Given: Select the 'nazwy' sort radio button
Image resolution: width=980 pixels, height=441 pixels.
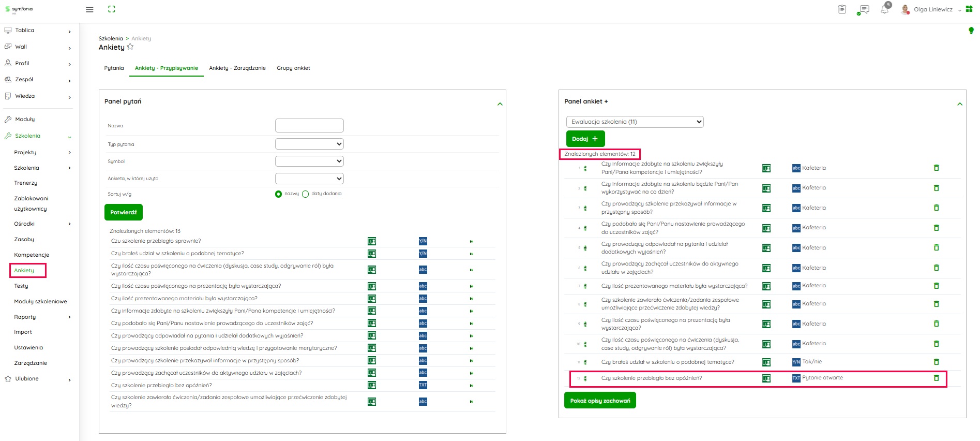Looking at the screenshot, I should coord(279,194).
